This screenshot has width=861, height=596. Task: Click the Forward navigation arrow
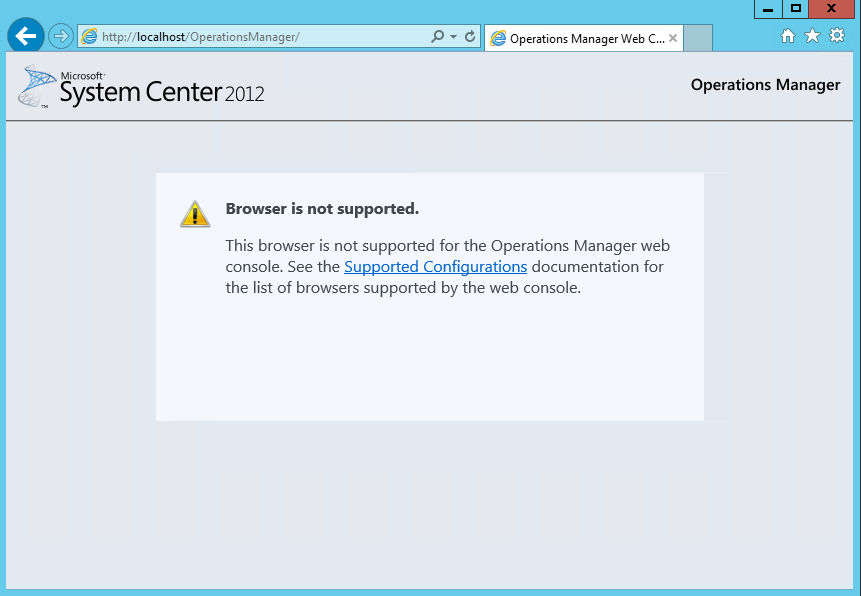coord(60,37)
